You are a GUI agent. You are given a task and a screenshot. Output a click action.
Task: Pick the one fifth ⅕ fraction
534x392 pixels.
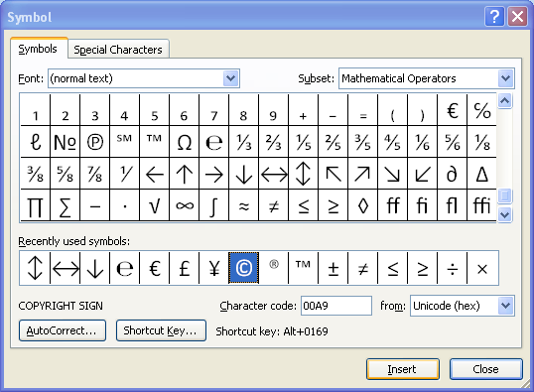tap(303, 142)
